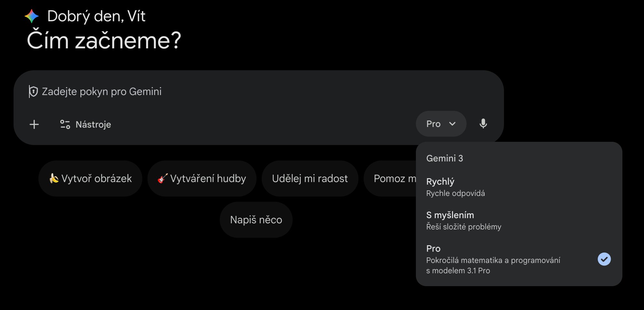Click the Napiš něco suggestion chip

tap(256, 220)
